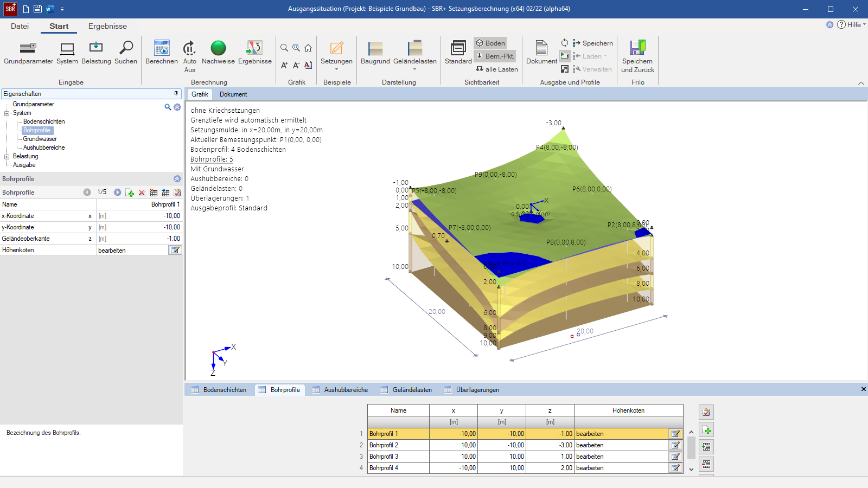Select Grundwasser in the tree
868x488 pixels.
40,139
